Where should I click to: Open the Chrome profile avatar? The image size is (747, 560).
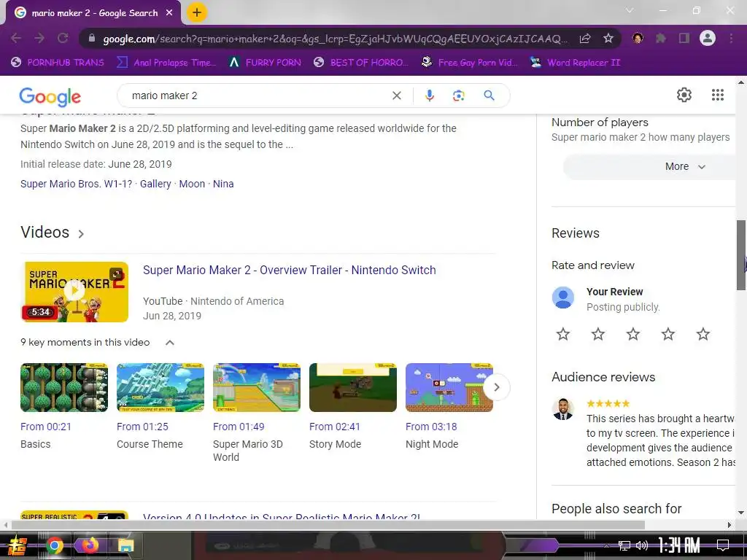click(708, 38)
